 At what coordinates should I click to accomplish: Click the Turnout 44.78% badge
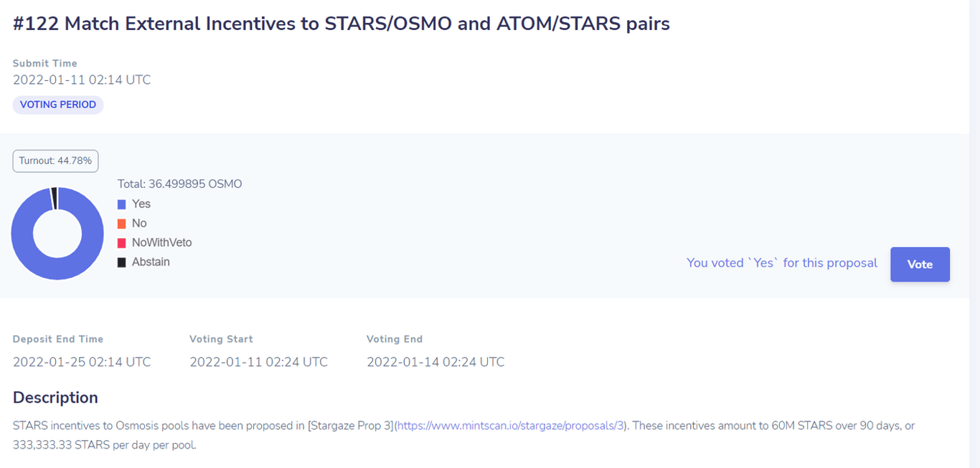coord(55,161)
